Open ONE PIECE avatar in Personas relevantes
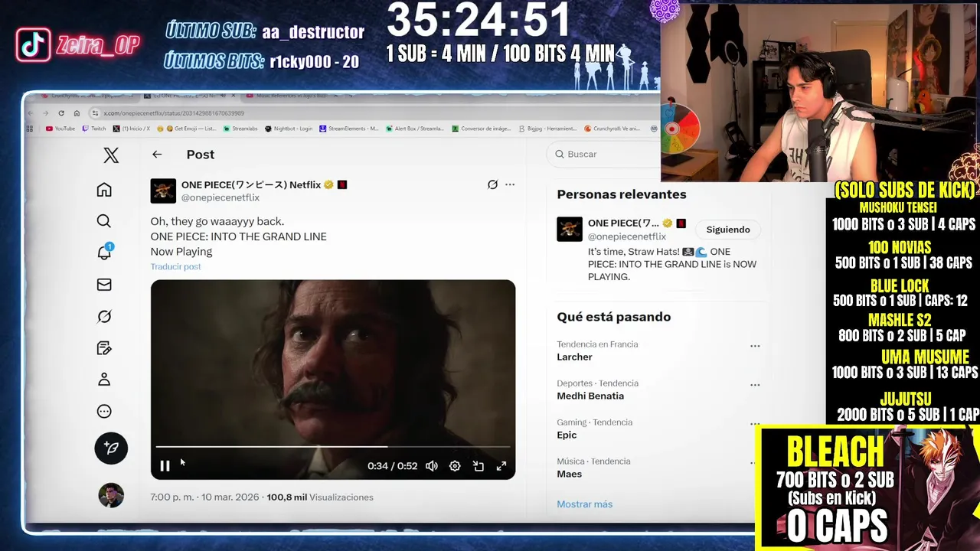This screenshot has height=551, width=980. click(x=570, y=229)
